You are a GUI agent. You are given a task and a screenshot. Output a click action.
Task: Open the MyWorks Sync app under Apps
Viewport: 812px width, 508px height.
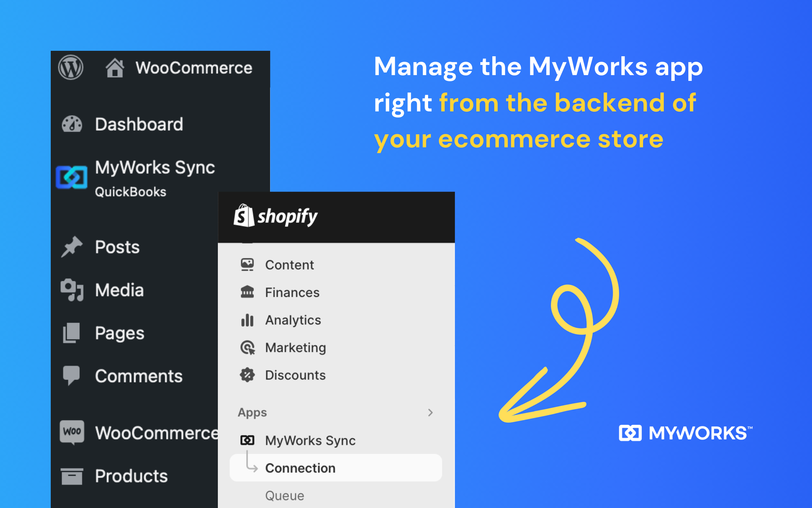point(310,440)
